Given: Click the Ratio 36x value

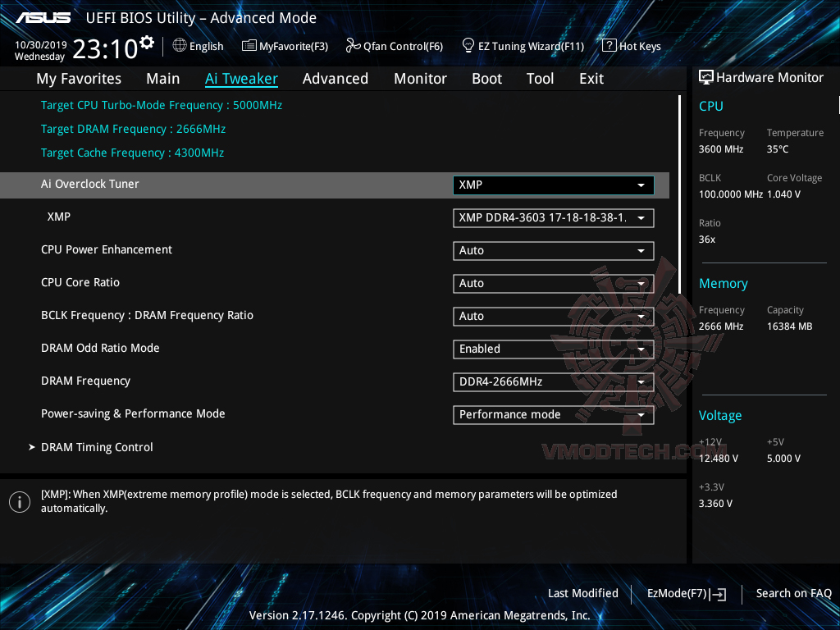Looking at the screenshot, I should click(707, 240).
